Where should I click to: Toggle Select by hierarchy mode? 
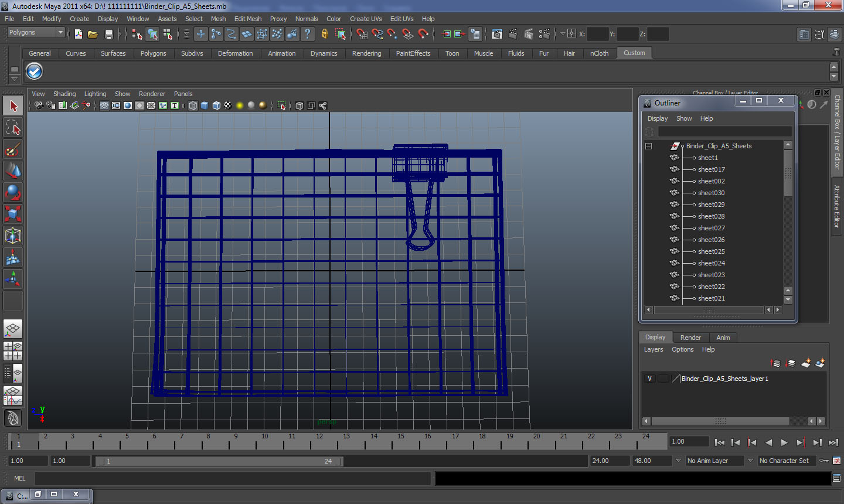pos(137,34)
